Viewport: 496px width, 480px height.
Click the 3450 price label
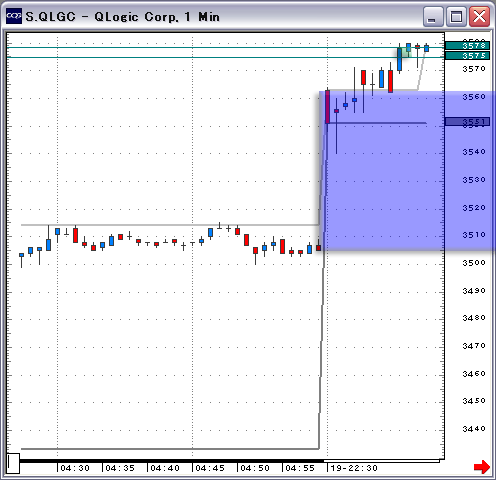pos(474,400)
